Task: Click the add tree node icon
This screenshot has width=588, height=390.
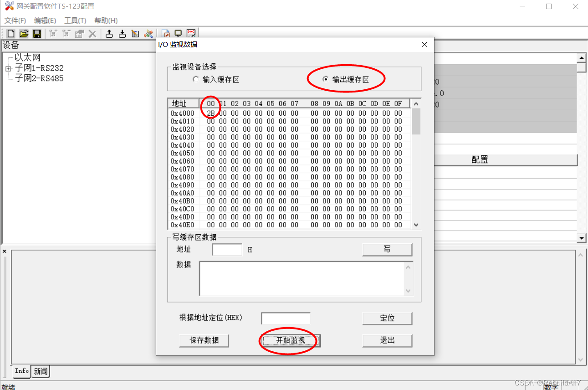Action: 53,33
